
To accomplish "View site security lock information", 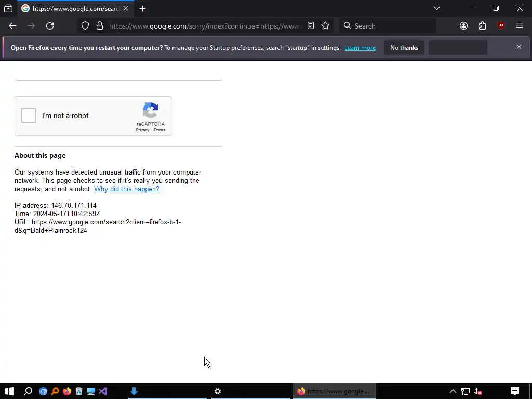I will click(99, 26).
